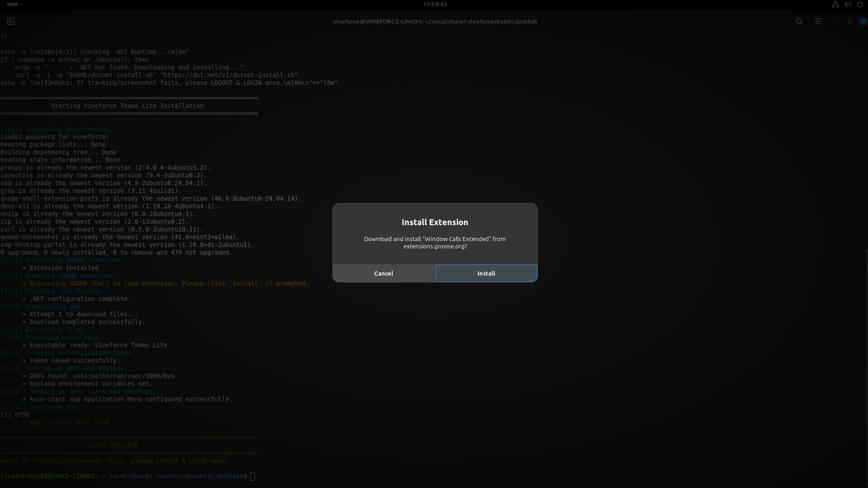The image size is (868, 488).
Task: Click Install in the extension dialog
Action: (x=486, y=273)
